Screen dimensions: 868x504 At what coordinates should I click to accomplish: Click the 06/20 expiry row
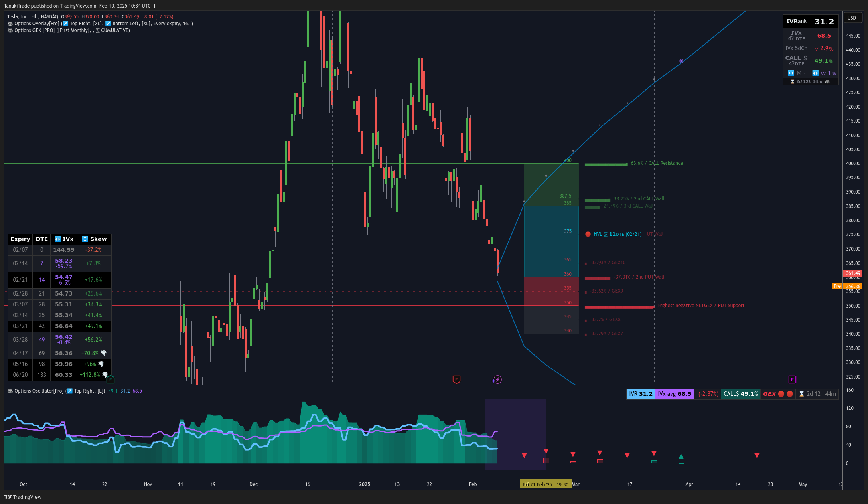click(x=59, y=375)
